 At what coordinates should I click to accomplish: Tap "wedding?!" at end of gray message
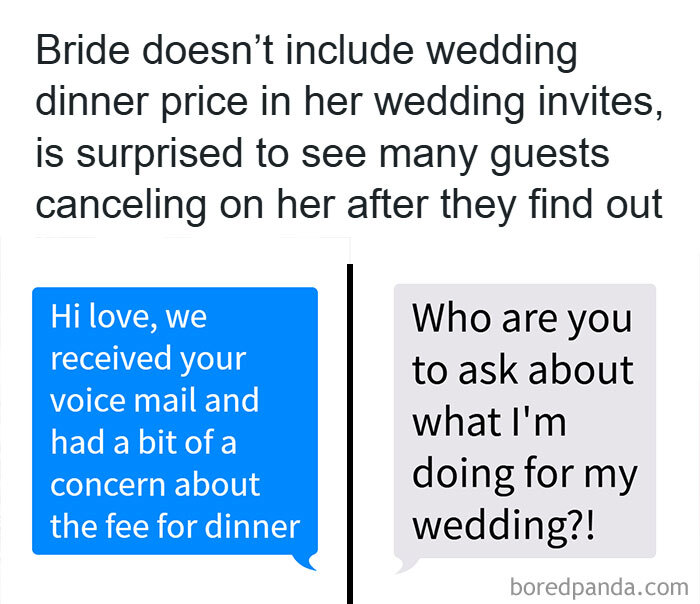tap(504, 526)
